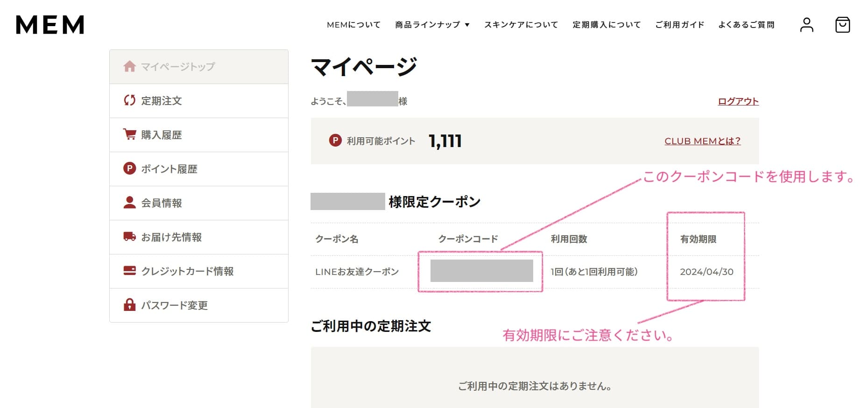Click the P icon beside ポイント履歴
Screen dimensions: 868x408
click(x=129, y=169)
